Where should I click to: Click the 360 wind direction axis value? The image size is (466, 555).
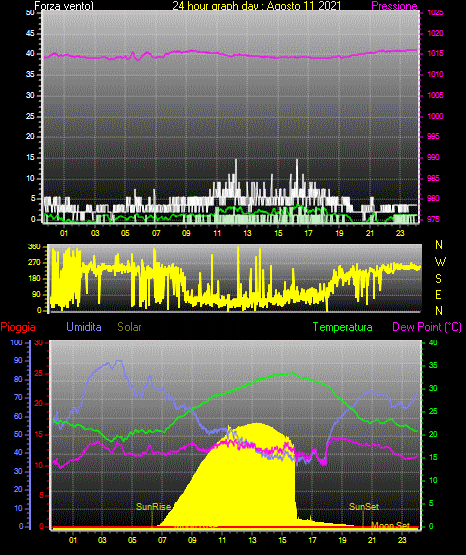(x=34, y=247)
